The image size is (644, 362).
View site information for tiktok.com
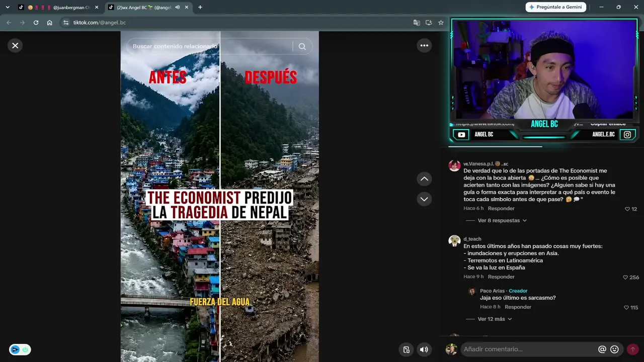tap(65, 23)
